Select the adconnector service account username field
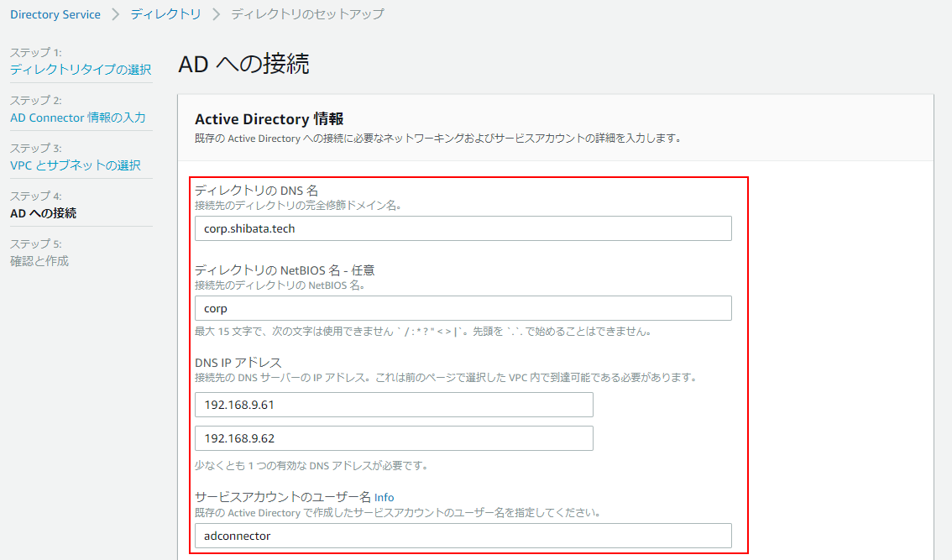Image resolution: width=952 pixels, height=560 pixels. coord(463,536)
